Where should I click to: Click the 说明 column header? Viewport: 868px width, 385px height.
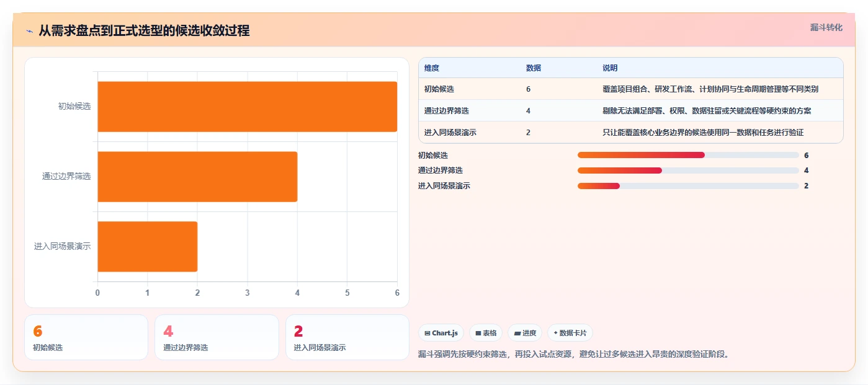pos(610,68)
